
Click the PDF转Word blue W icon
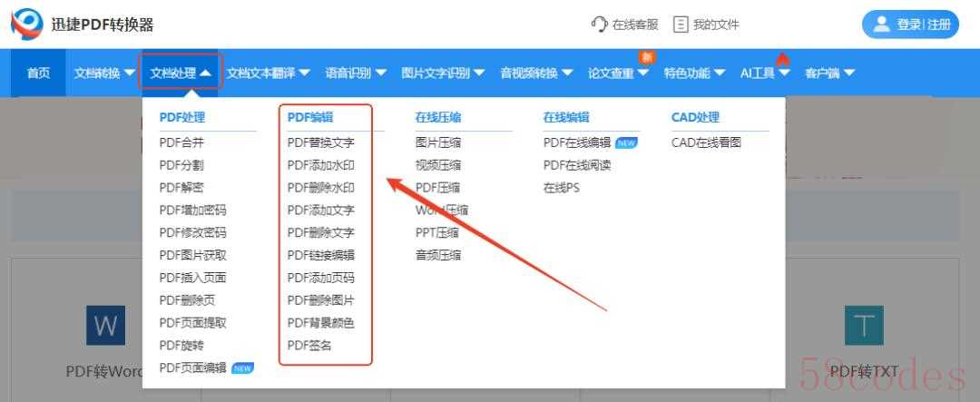[105, 325]
